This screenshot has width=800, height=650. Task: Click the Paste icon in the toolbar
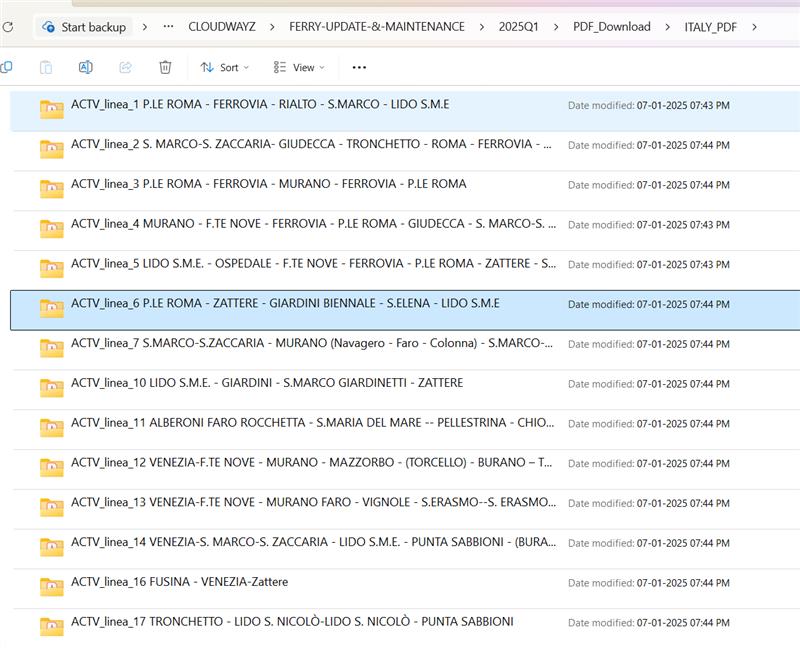tap(46, 67)
